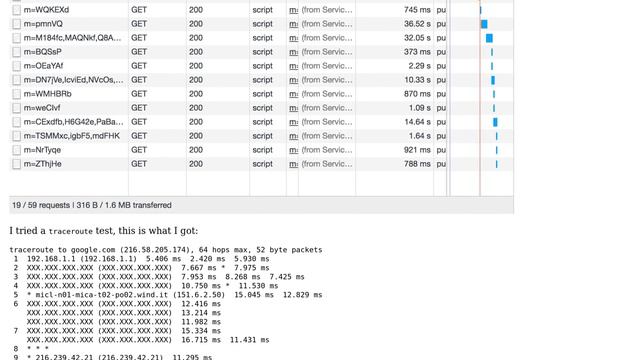Click the 200 status in m=TSMMxc row
This screenshot has width=640, height=360.
(x=196, y=136)
